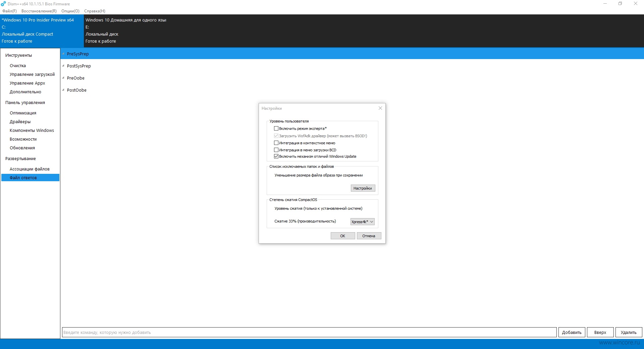Select Файл ответов in the sidebar
The height and width of the screenshot is (349, 644).
click(30, 178)
